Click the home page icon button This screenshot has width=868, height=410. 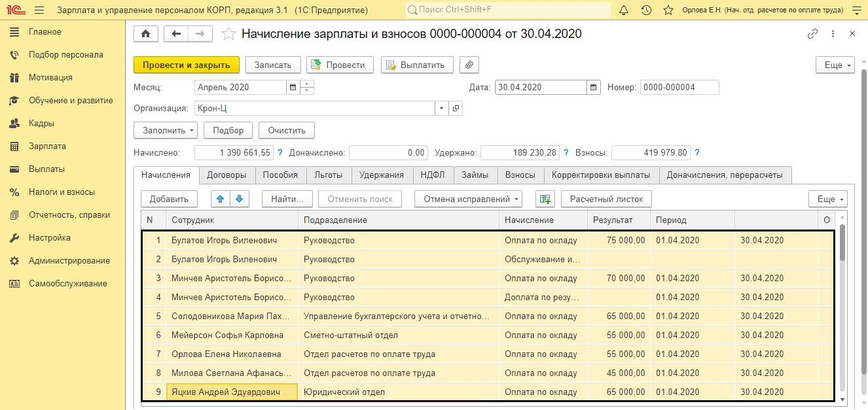[x=145, y=34]
